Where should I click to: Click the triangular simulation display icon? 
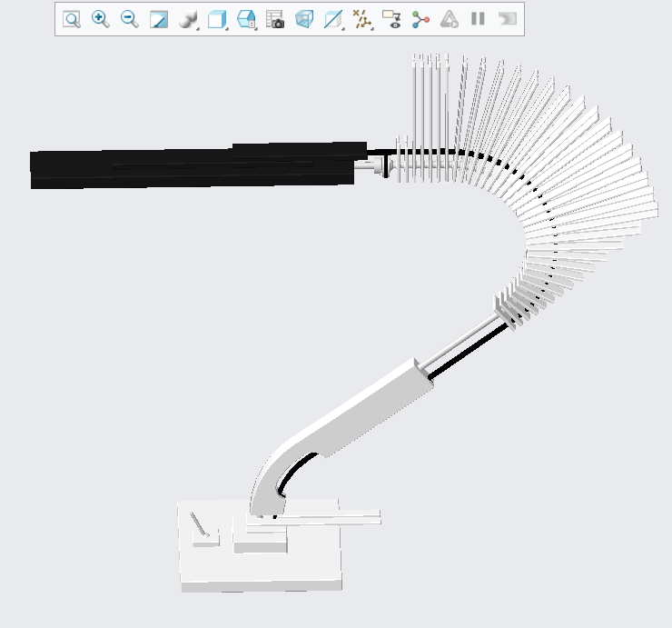coord(450,19)
